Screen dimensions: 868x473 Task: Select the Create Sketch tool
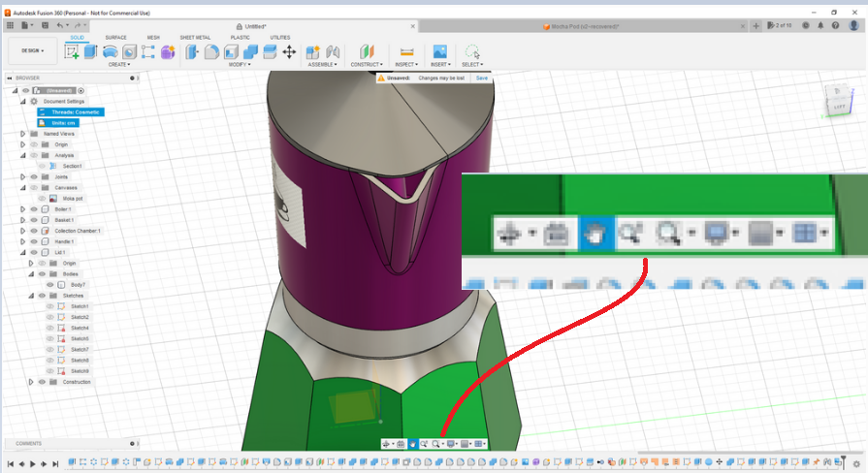point(72,52)
